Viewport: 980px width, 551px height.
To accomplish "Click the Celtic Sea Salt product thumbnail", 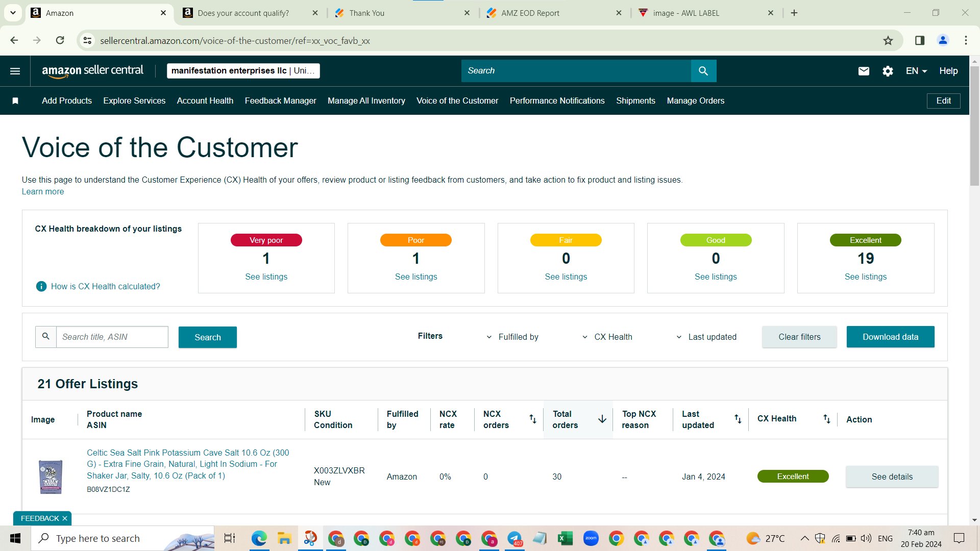I will [x=51, y=477].
